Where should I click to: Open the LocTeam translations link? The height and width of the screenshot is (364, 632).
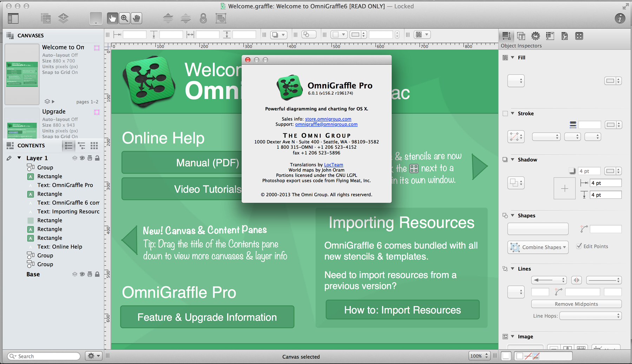[x=334, y=165]
